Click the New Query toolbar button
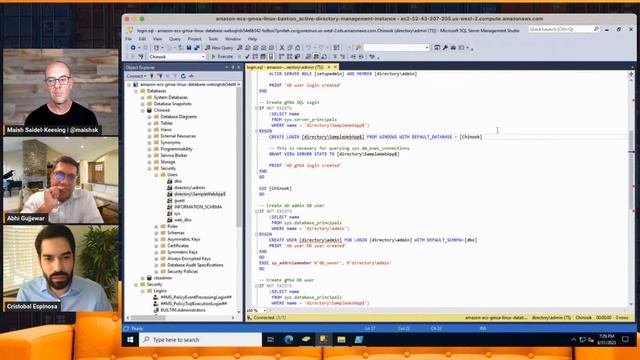Image resolution: width=640 pixels, height=360 pixels. [x=219, y=48]
